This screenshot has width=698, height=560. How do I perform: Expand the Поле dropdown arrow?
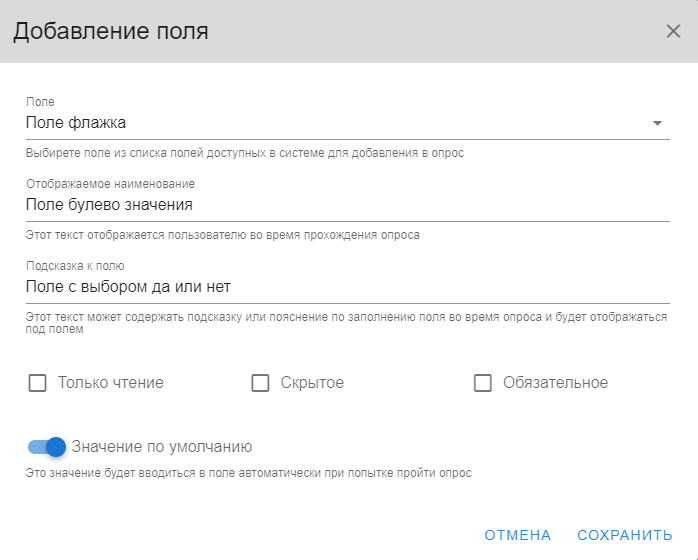[x=657, y=123]
